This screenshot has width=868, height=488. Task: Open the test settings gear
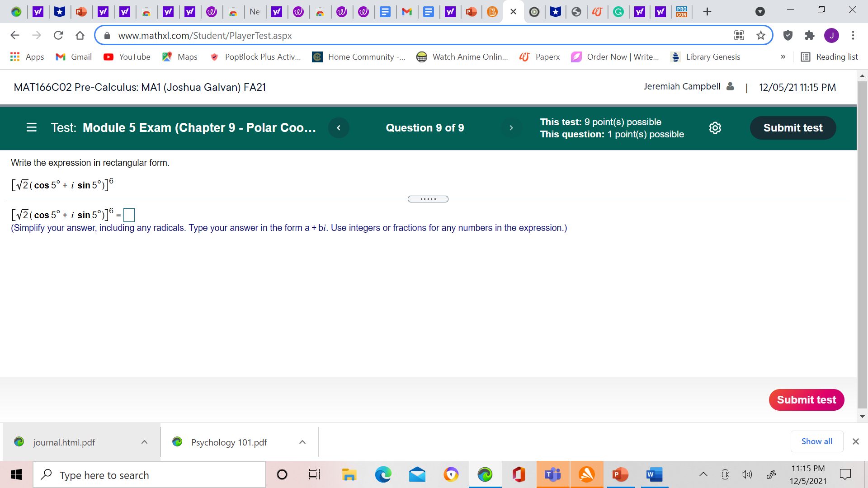click(x=715, y=128)
